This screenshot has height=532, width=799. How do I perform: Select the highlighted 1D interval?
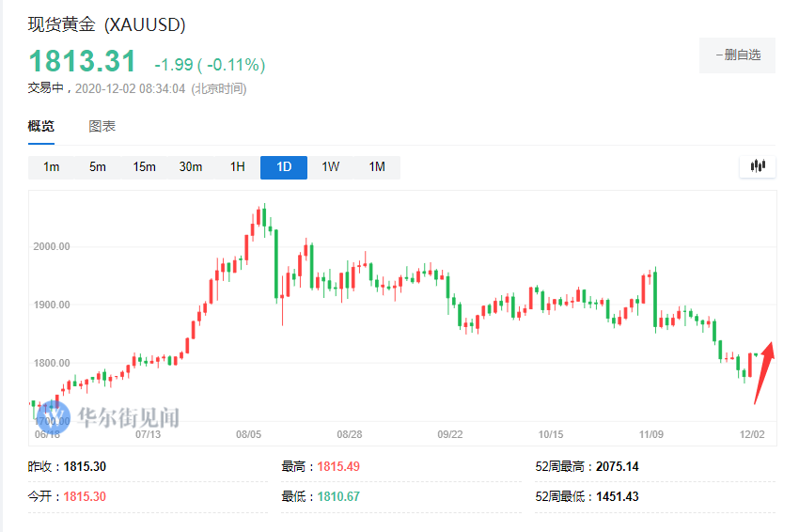point(284,167)
